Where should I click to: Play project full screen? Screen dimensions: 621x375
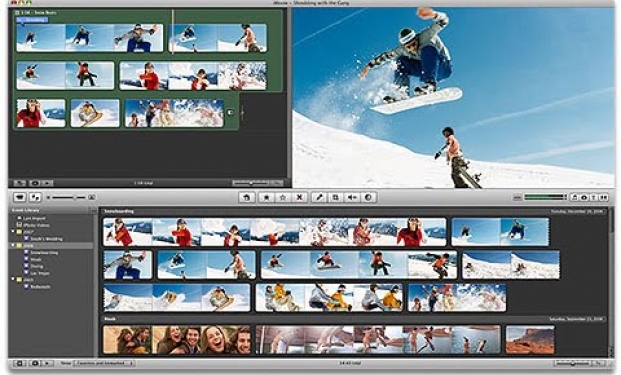(x=35, y=183)
